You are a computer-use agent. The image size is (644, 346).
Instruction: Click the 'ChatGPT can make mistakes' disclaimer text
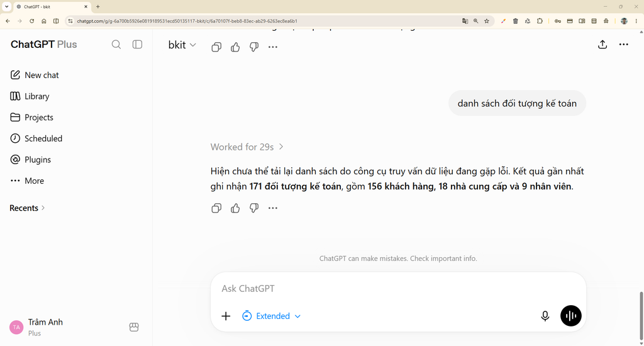[398, 259]
